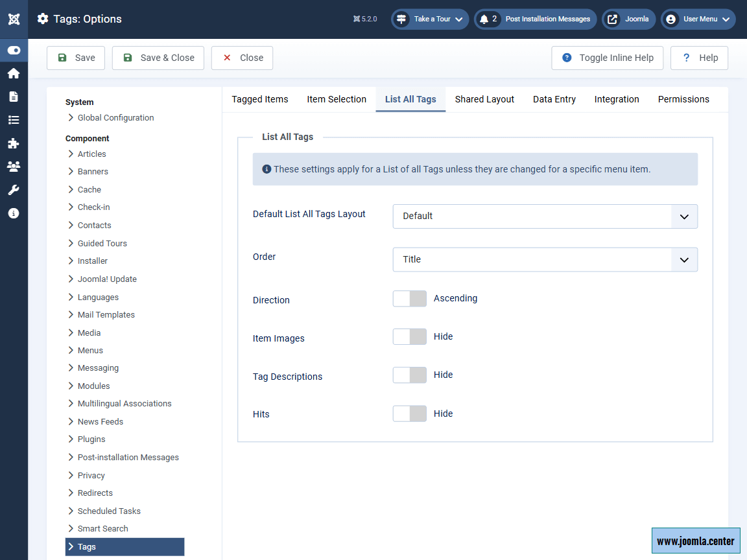The width and height of the screenshot is (747, 560).
Task: Expand the User Menu dropdown chevron
Action: pos(726,19)
